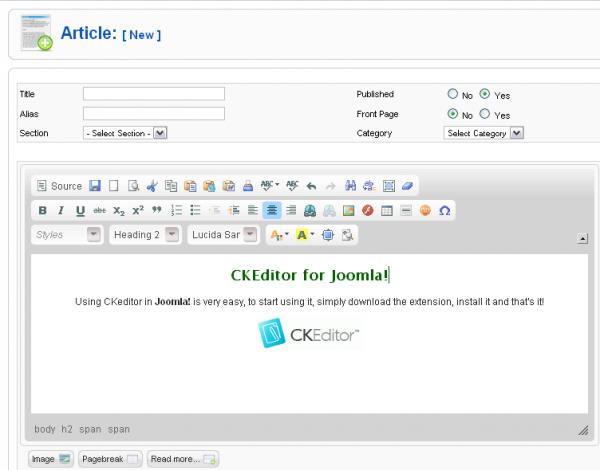Toggle underline formatting
The height and width of the screenshot is (470, 600).
point(80,211)
